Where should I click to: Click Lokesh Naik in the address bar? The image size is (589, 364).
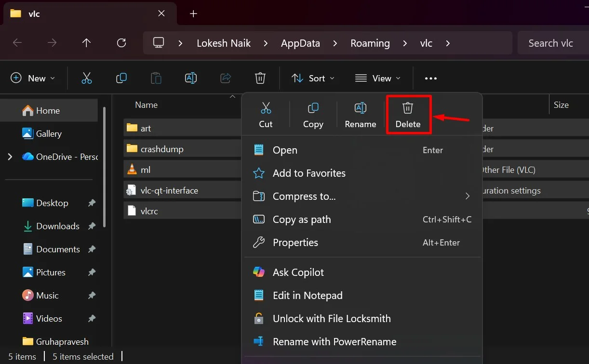click(224, 43)
